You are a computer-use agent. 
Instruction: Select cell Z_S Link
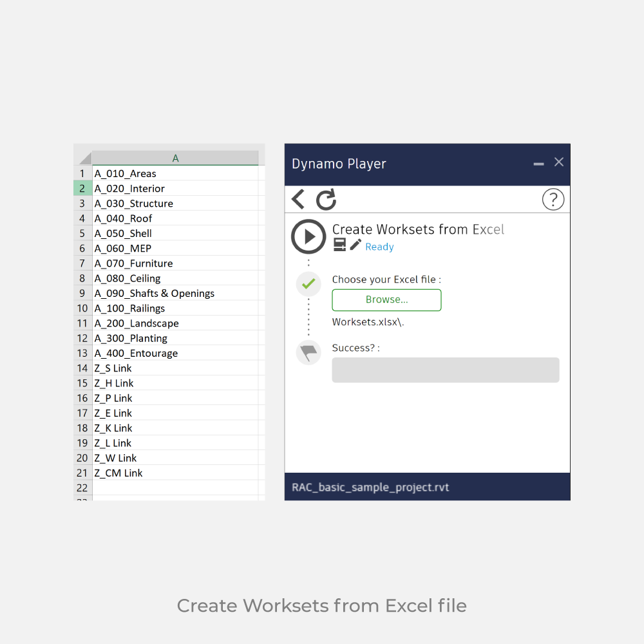click(x=175, y=368)
